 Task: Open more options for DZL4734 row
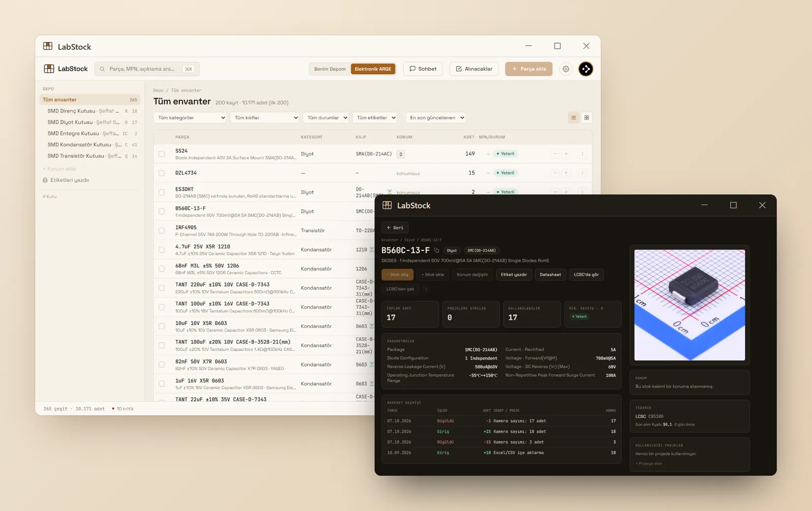click(583, 173)
